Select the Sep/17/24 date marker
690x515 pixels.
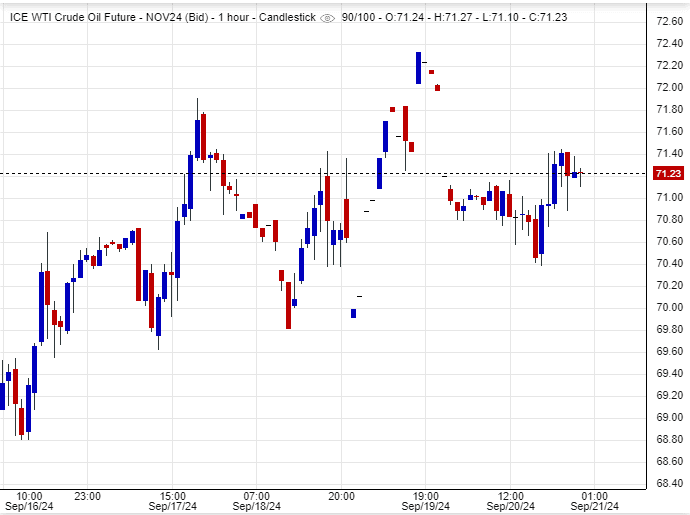click(x=171, y=506)
